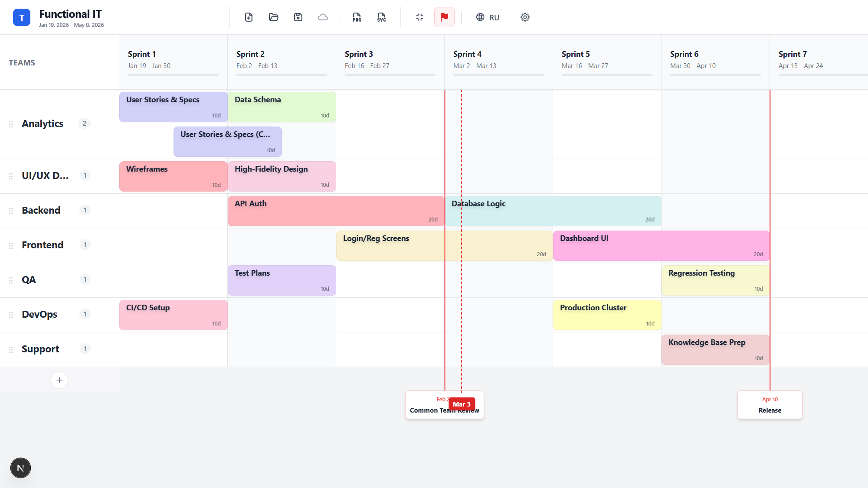Open the API Auth task card
Image resolution: width=868 pixels, height=488 pixels.
(336, 211)
